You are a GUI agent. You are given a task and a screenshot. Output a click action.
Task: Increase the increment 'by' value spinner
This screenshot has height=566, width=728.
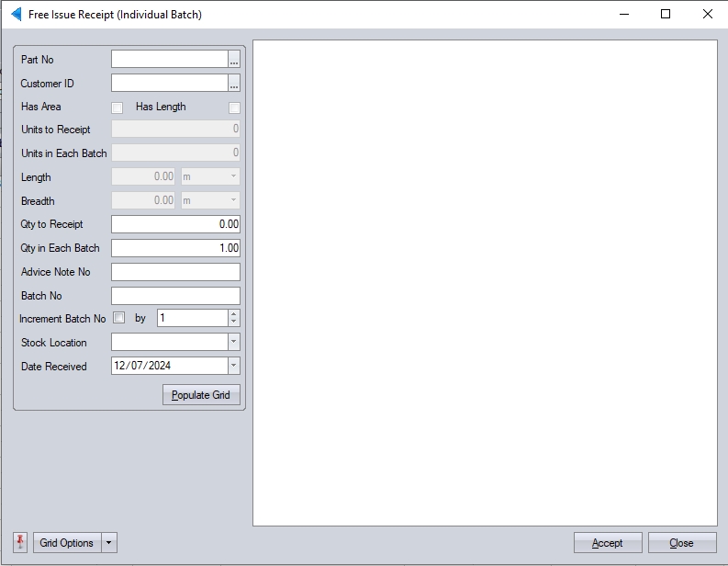tap(233, 314)
